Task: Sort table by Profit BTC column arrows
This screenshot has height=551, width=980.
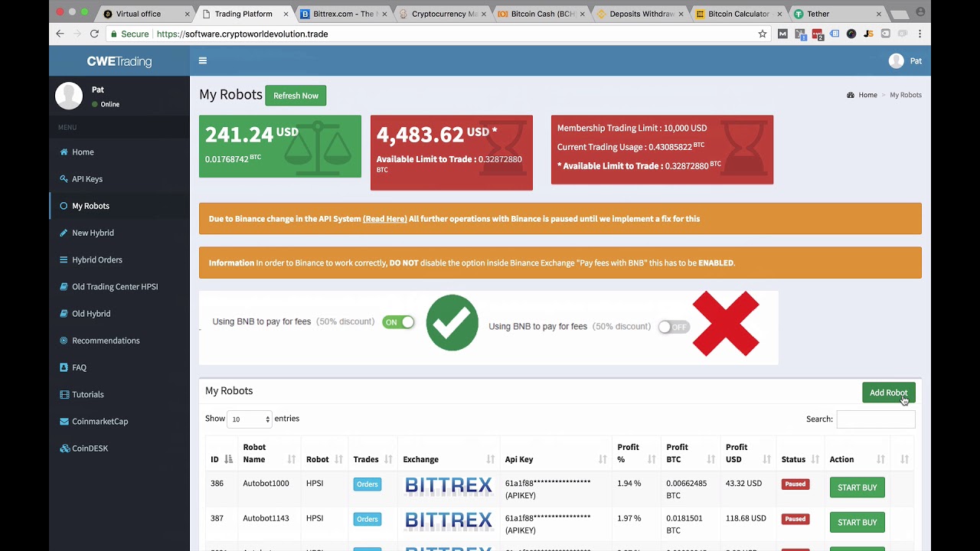Action: point(711,459)
